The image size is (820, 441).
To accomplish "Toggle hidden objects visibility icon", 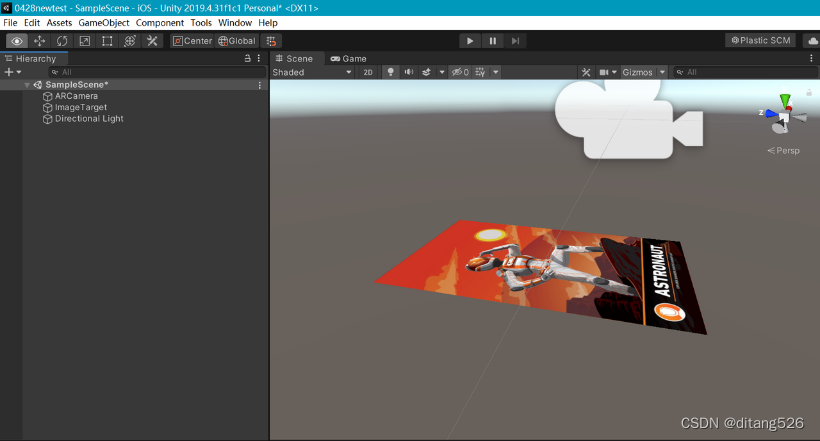I will [x=460, y=72].
